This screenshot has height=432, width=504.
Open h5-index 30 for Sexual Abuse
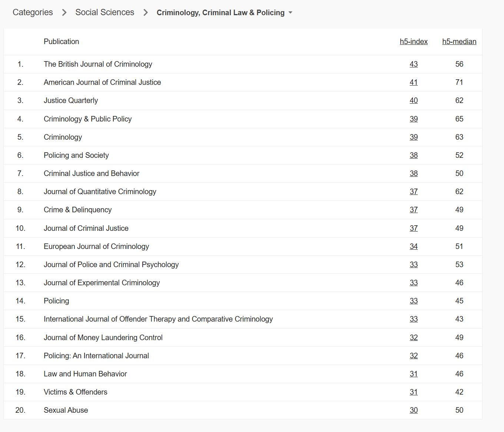click(414, 410)
